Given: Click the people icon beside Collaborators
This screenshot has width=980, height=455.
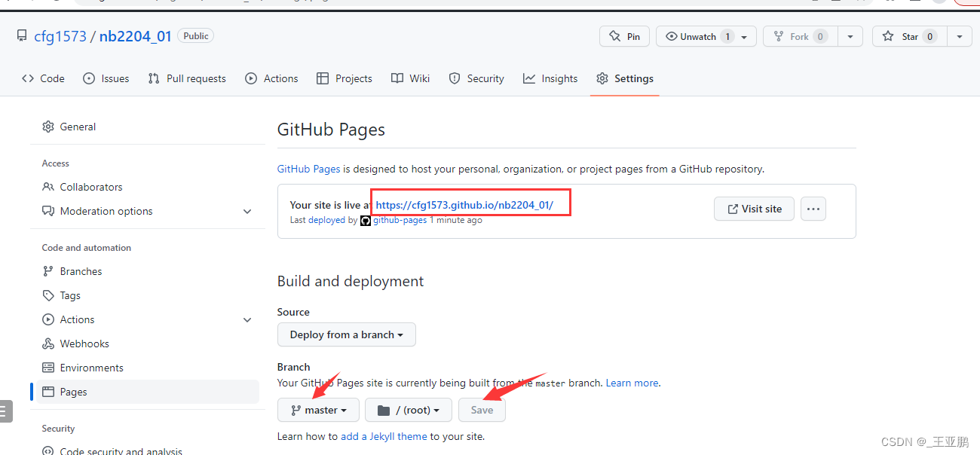Looking at the screenshot, I should coord(48,187).
